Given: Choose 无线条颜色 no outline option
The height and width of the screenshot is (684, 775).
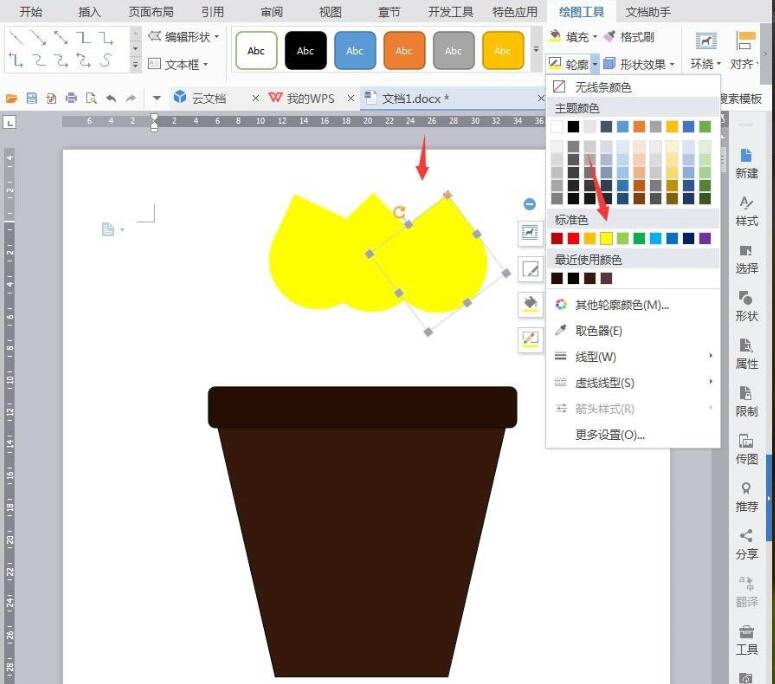Looking at the screenshot, I should (634, 87).
